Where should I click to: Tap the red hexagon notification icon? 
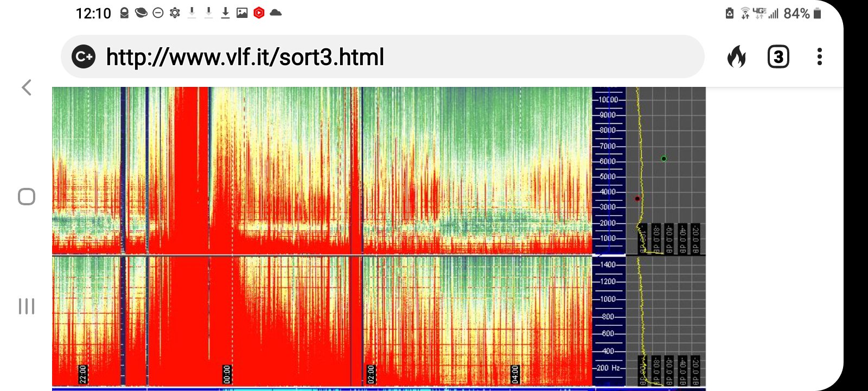pyautogui.click(x=259, y=13)
